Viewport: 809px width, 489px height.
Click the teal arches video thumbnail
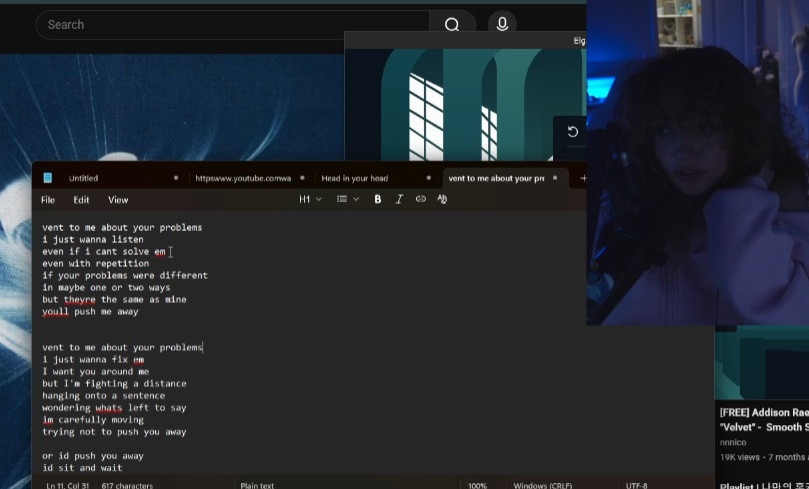pos(465,105)
